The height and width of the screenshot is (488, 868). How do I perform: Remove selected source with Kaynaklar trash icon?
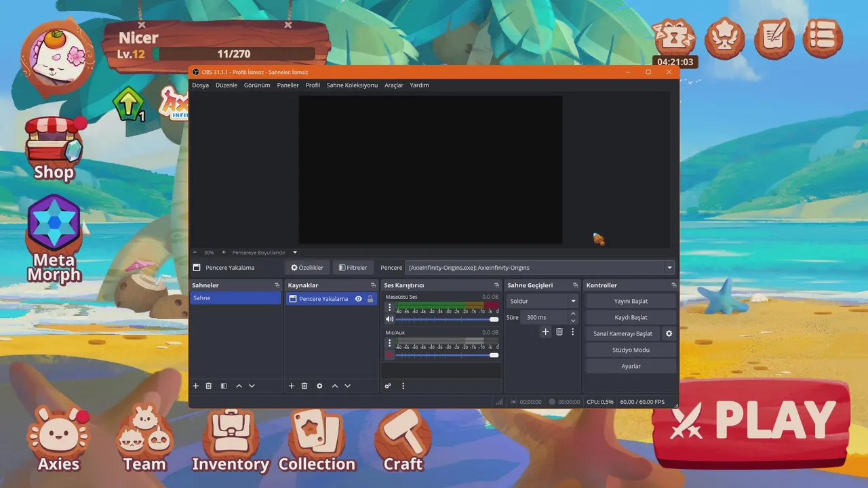pos(304,386)
